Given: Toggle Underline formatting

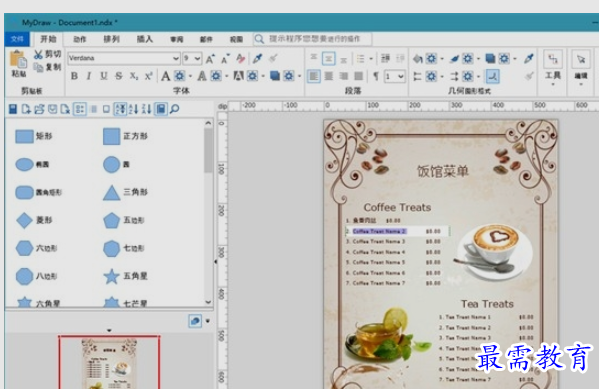Looking at the screenshot, I should point(104,76).
